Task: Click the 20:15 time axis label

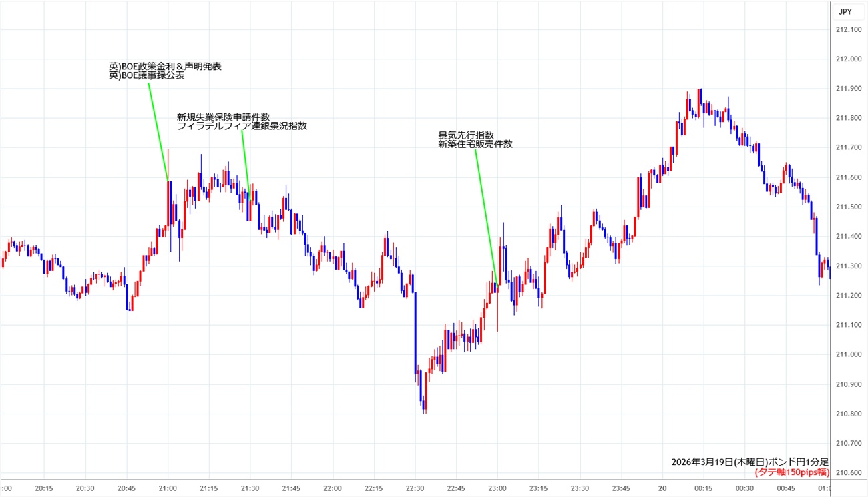Action: [44, 488]
